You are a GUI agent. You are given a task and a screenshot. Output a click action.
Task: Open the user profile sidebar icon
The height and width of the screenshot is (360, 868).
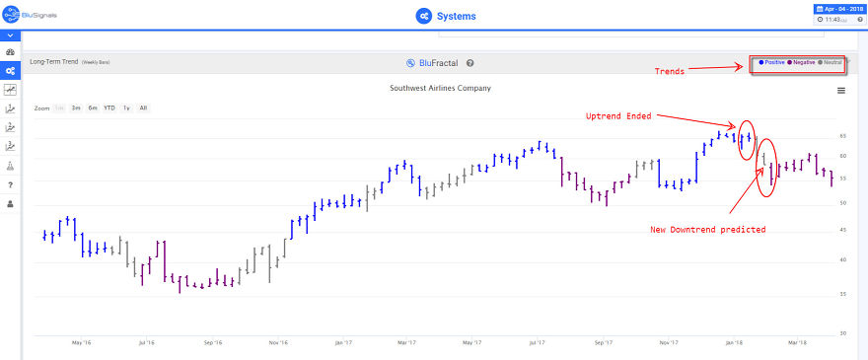tap(10, 204)
